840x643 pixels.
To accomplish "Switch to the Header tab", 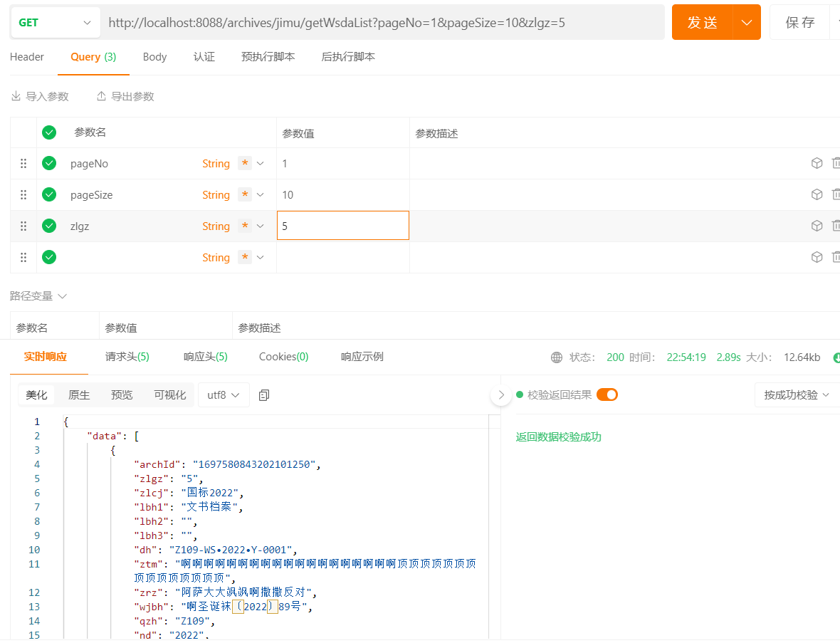I will click(x=27, y=57).
